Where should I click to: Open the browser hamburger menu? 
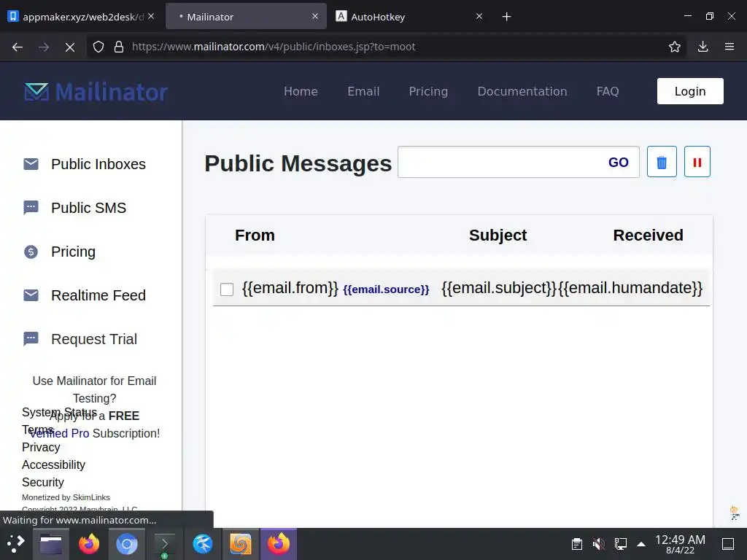[729, 47]
